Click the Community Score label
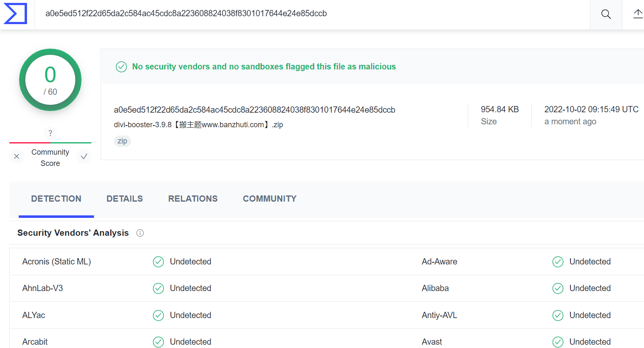Image resolution: width=644 pixels, height=348 pixels. 50,158
